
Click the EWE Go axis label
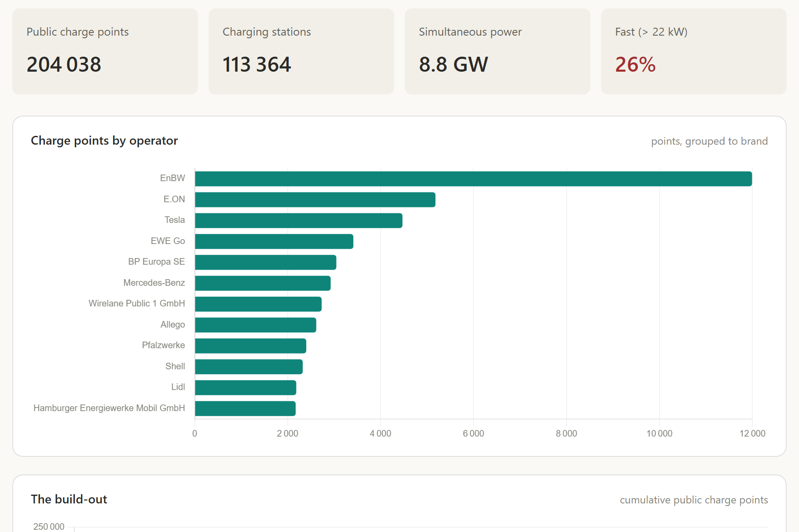pos(168,241)
